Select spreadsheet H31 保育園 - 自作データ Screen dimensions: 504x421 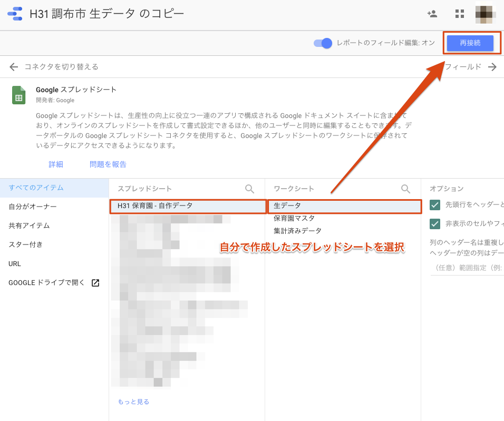[188, 206]
